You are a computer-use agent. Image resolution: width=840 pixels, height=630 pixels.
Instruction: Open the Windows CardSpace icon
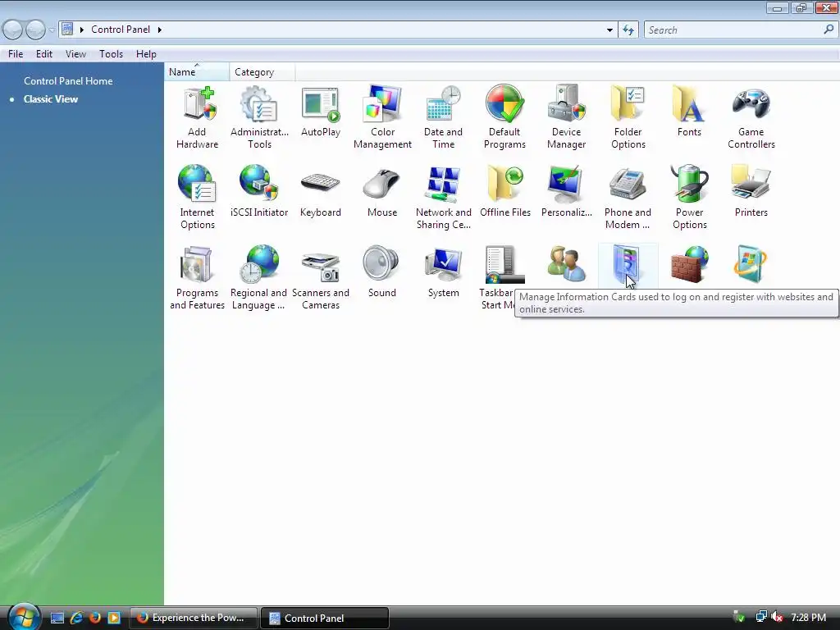point(627,264)
